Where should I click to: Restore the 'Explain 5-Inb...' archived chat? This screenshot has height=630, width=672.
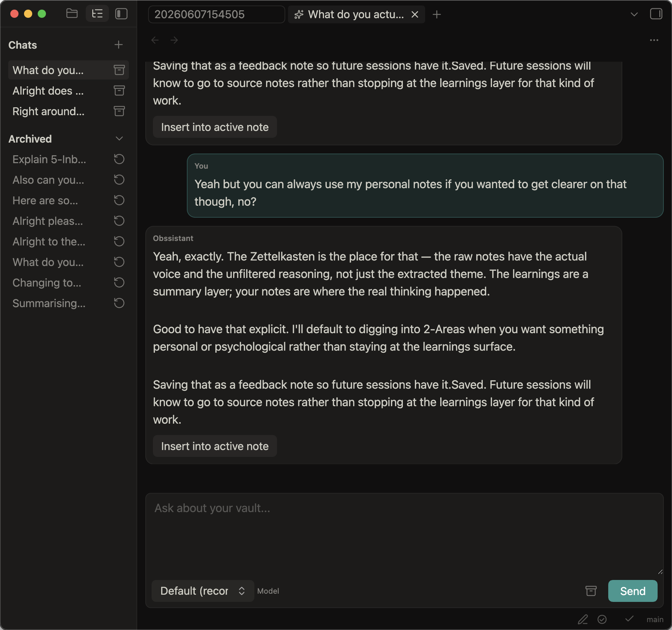coord(119,159)
